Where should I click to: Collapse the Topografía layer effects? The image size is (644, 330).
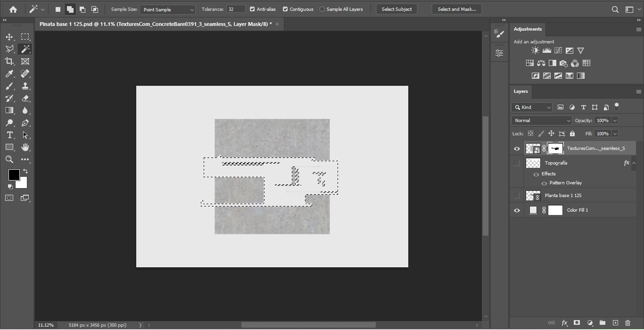click(x=634, y=163)
